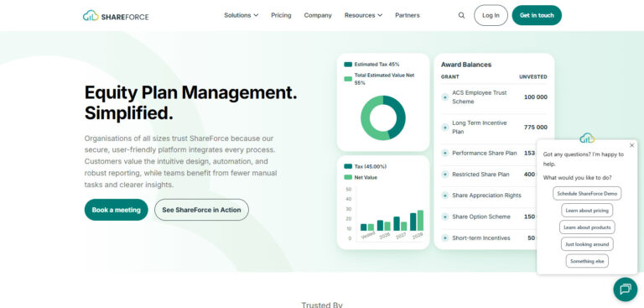Expand the Resources dropdown menu
The height and width of the screenshot is (308, 644).
click(363, 15)
